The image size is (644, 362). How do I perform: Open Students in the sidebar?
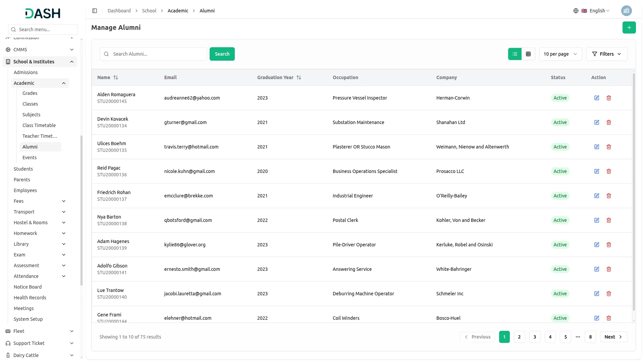(x=23, y=169)
